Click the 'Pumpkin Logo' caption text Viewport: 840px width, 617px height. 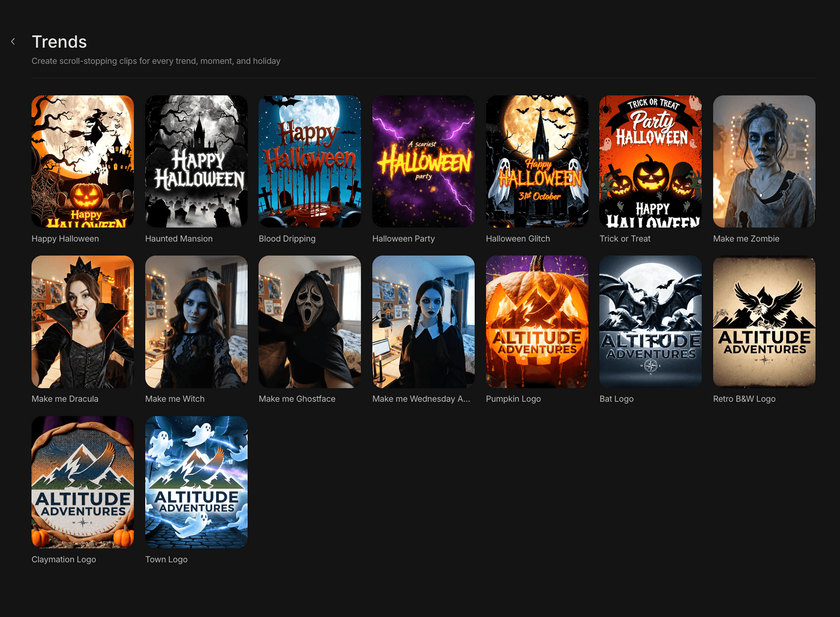click(513, 399)
